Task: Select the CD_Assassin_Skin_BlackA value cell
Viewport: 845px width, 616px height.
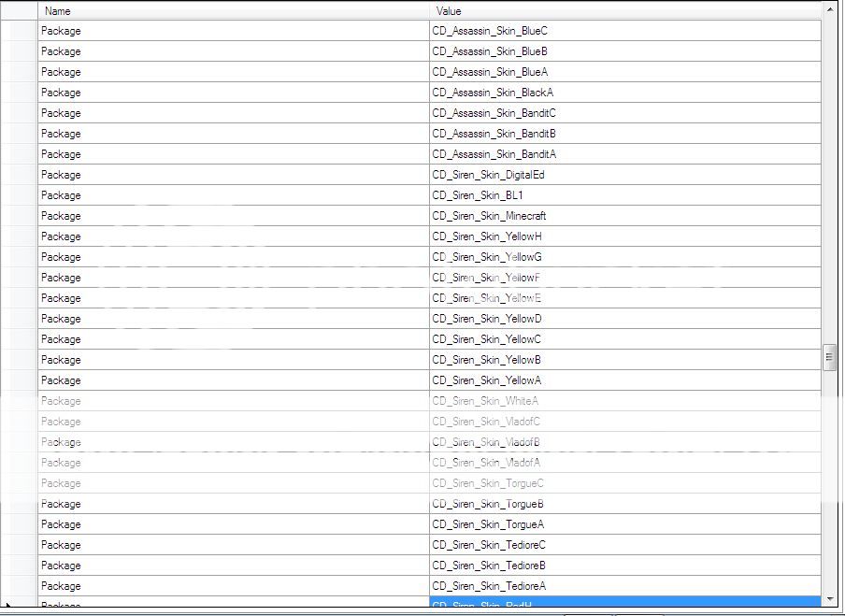Action: (624, 93)
